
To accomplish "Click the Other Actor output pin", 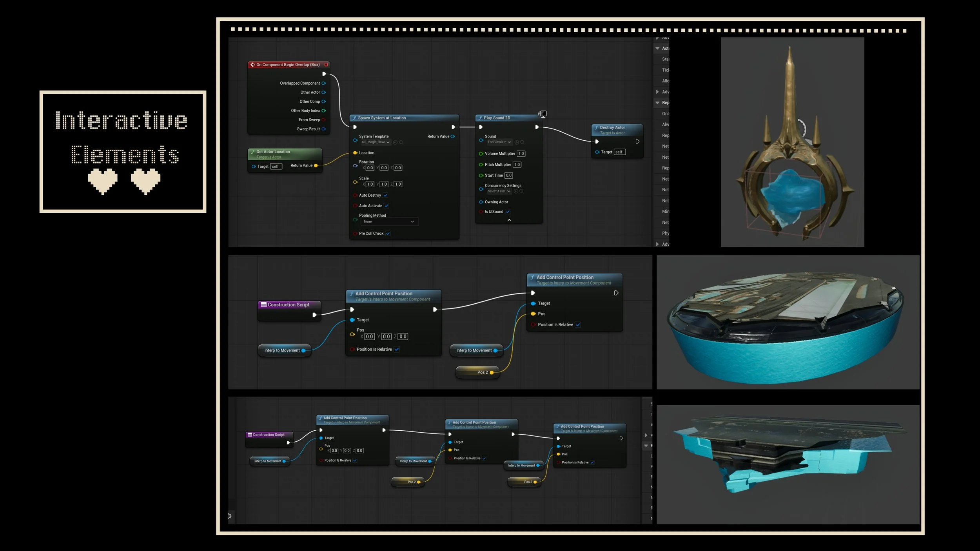I will click(323, 92).
